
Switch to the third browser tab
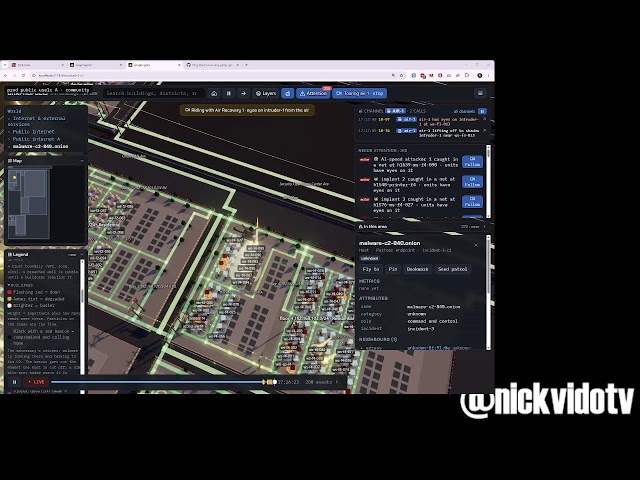(x=154, y=65)
